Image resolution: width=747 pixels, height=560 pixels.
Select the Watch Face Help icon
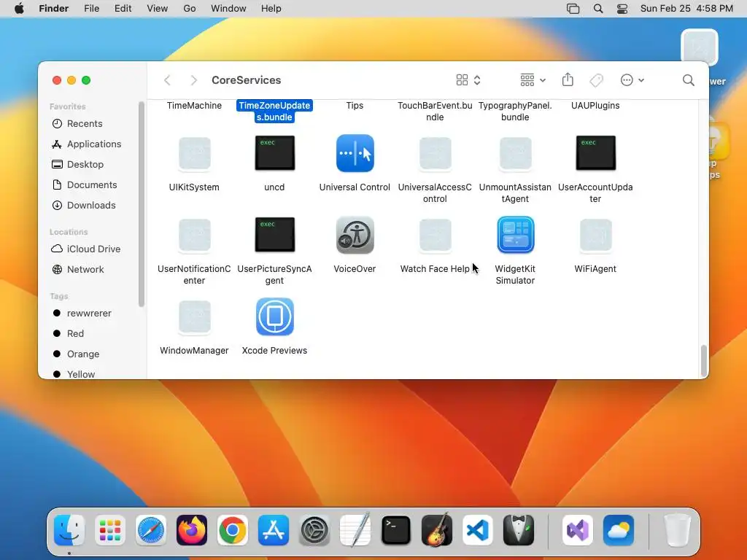click(x=435, y=236)
